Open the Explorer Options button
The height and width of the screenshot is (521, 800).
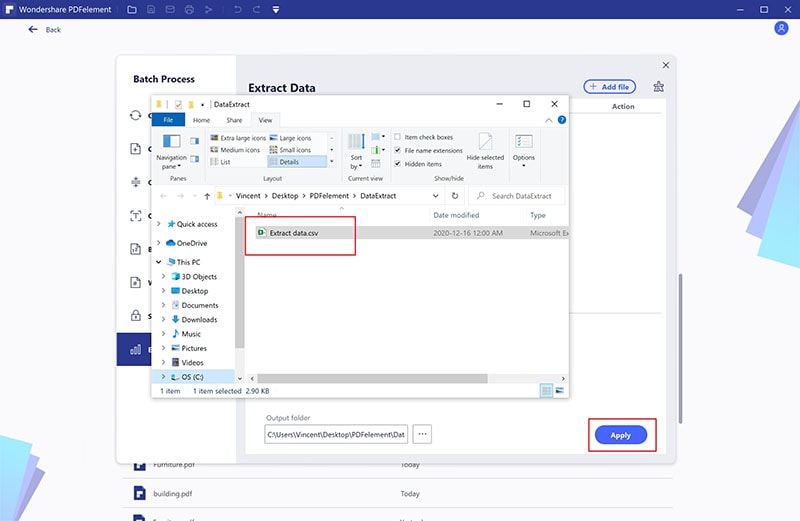(x=524, y=150)
